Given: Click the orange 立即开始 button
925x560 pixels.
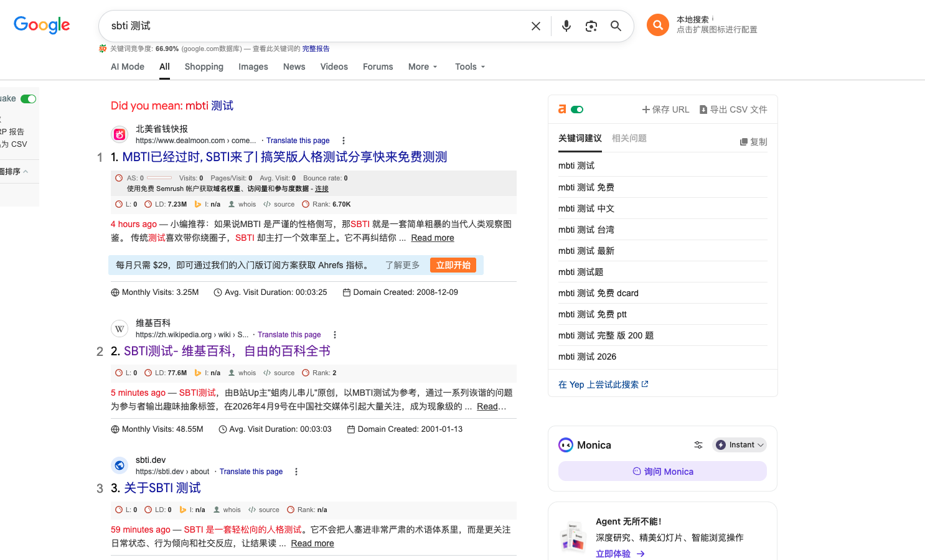Looking at the screenshot, I should (x=453, y=265).
